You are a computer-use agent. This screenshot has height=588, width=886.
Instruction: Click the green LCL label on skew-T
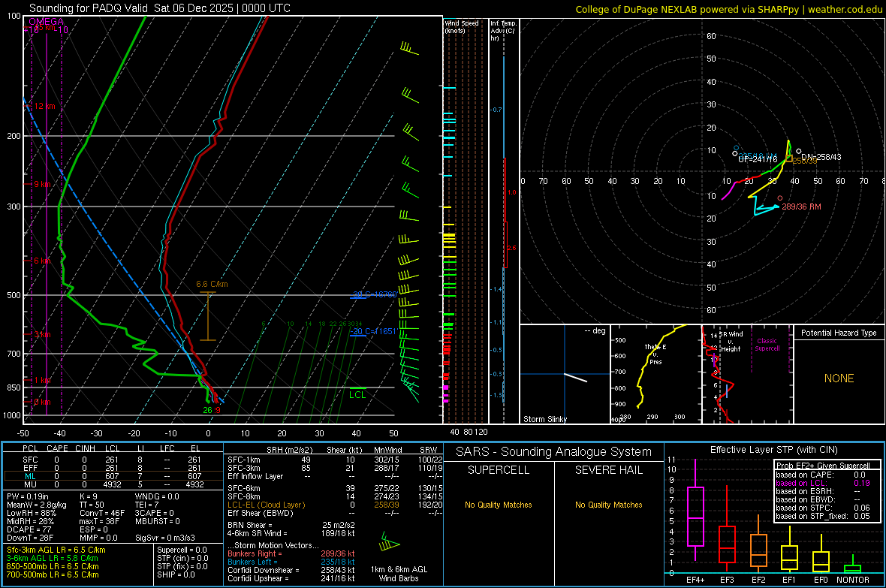(x=357, y=395)
